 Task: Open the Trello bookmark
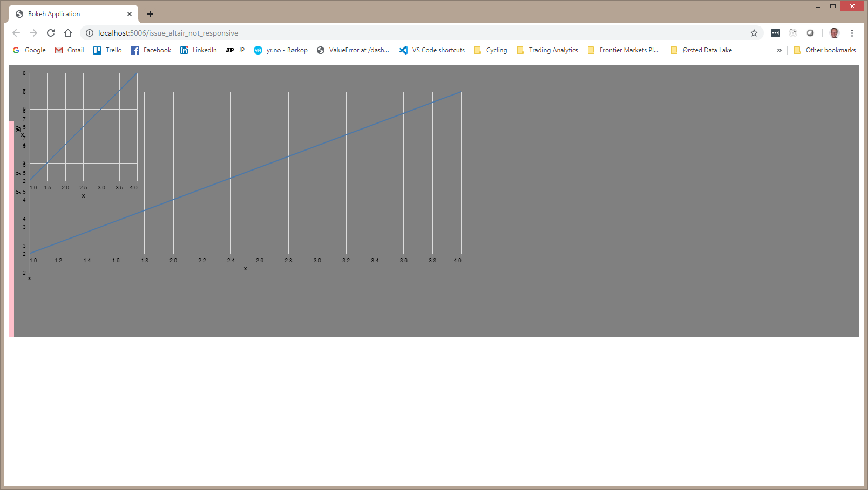tap(107, 50)
